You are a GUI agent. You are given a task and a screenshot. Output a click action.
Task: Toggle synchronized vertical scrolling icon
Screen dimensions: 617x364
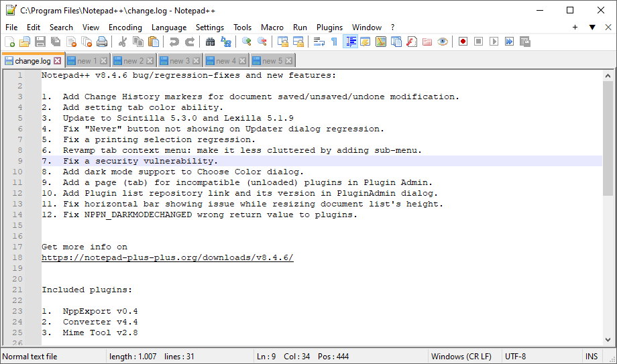(282, 42)
